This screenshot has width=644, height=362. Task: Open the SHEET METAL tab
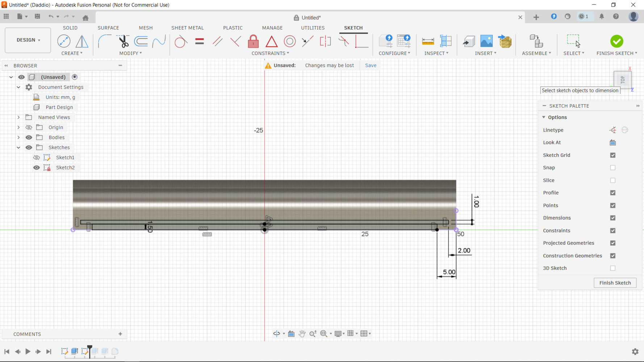click(x=187, y=28)
